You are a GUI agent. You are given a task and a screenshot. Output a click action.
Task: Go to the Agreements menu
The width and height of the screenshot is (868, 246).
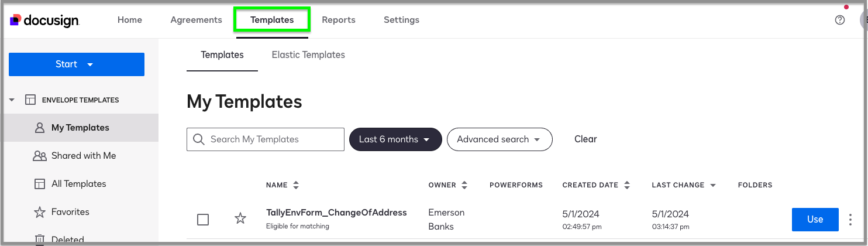click(x=196, y=20)
